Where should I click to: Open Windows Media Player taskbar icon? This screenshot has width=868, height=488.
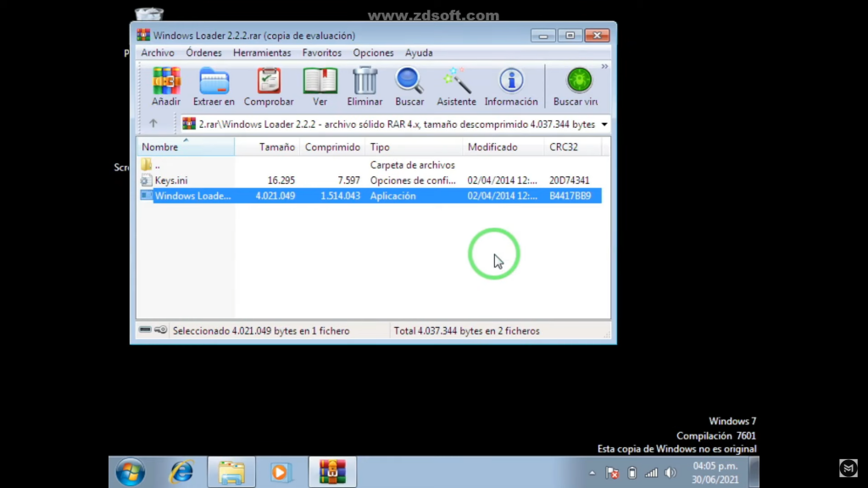281,472
